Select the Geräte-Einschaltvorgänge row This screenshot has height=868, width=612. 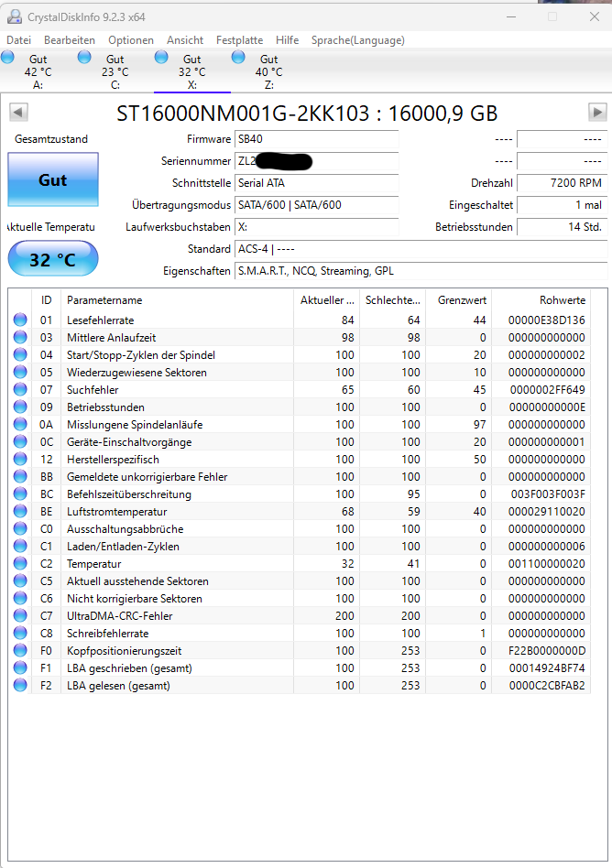pos(299,441)
